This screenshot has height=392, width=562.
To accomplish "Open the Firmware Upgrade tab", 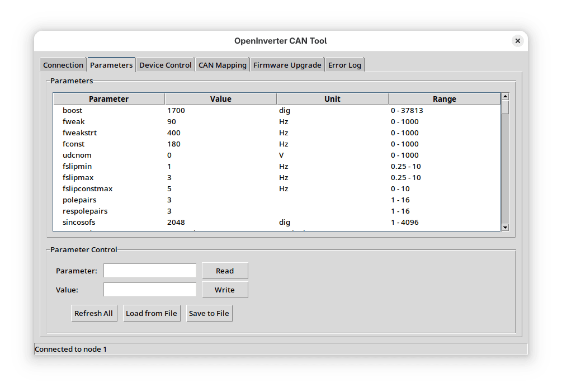I will [x=287, y=64].
